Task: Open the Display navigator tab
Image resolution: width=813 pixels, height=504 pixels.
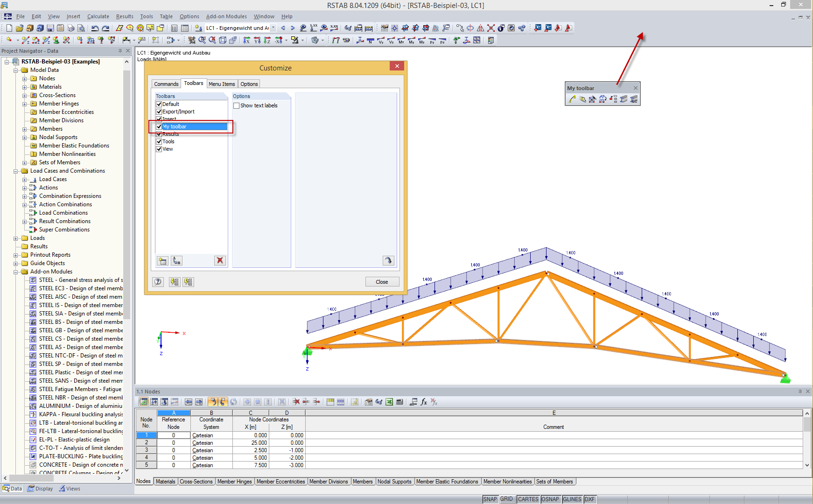Action: click(41, 489)
